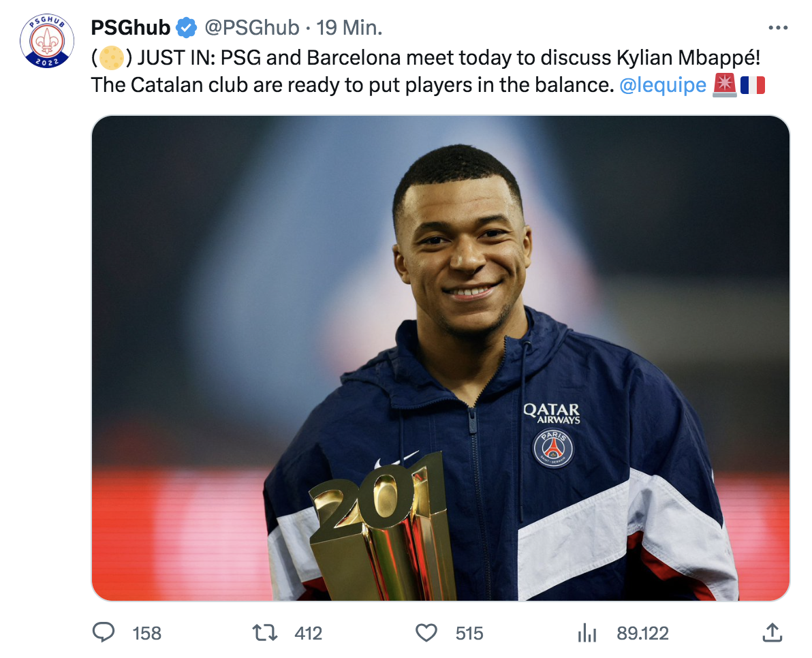Click the blue verified badge
Image resolution: width=812 pixels, height=658 pixels.
tap(186, 28)
